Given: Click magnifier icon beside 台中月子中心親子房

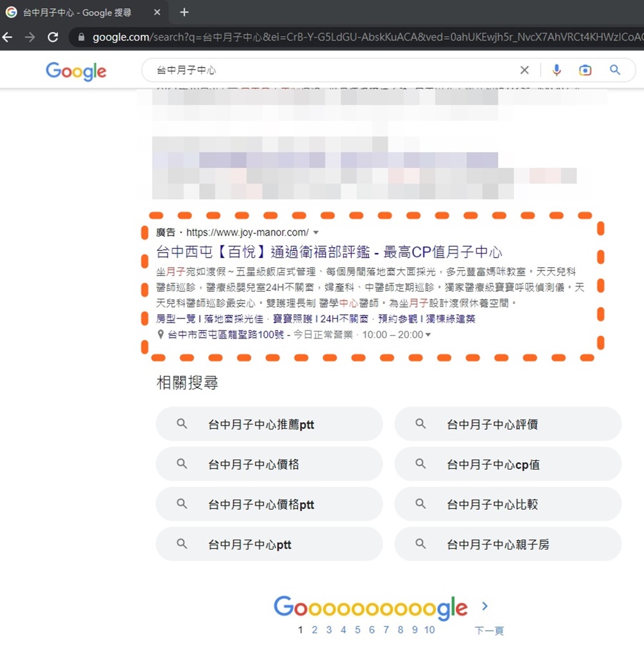Looking at the screenshot, I should (421, 544).
